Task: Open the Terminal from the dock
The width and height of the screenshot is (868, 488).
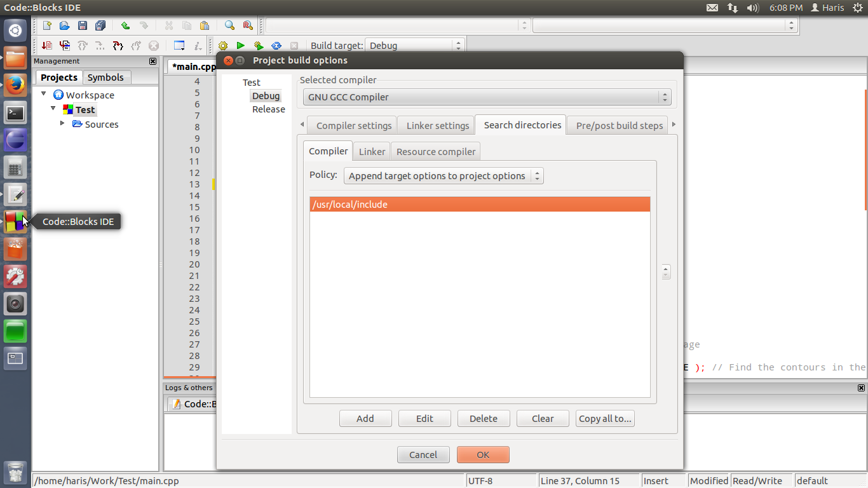Action: (16, 113)
